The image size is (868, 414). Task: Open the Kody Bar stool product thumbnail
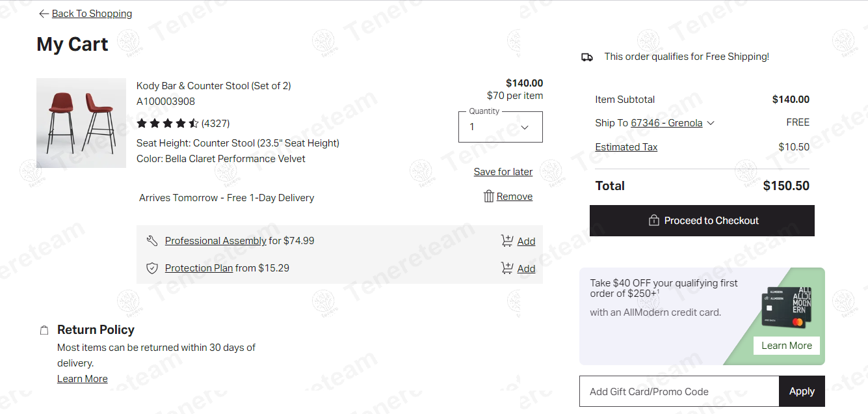pyautogui.click(x=81, y=123)
